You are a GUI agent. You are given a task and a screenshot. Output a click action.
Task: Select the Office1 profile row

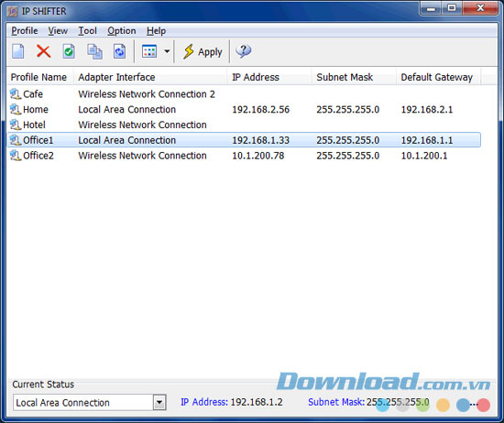click(x=244, y=140)
